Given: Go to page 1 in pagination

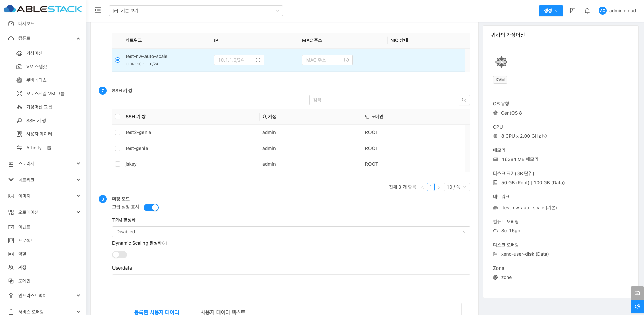Looking at the screenshot, I should pos(430,187).
